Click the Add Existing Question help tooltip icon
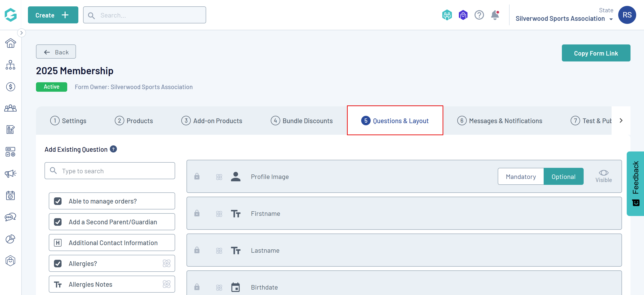 [x=113, y=149]
